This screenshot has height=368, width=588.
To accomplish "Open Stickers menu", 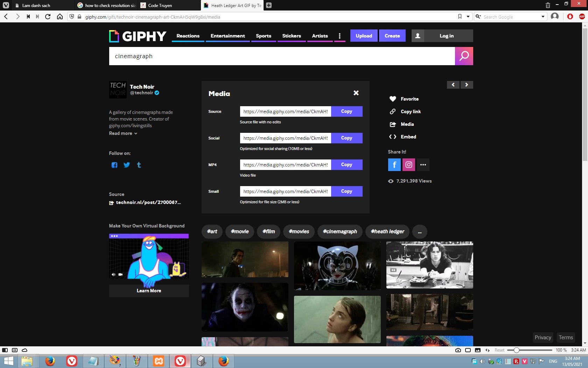I will click(292, 36).
